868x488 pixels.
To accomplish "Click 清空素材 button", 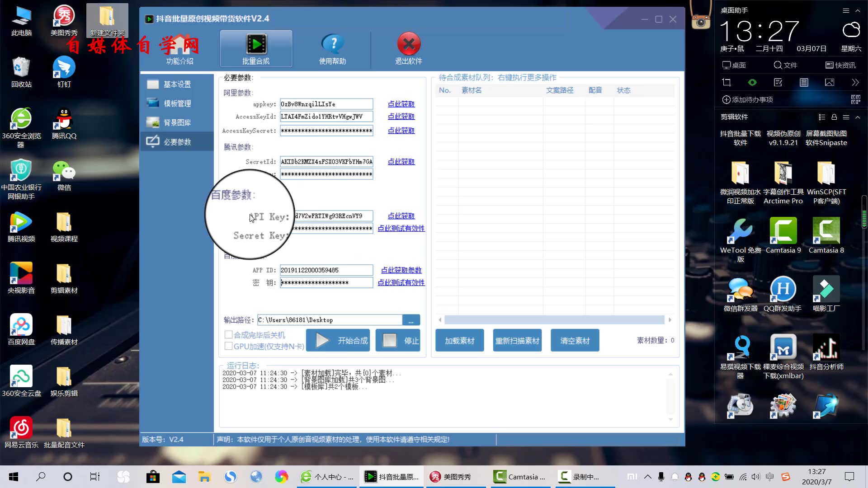I will pyautogui.click(x=575, y=341).
